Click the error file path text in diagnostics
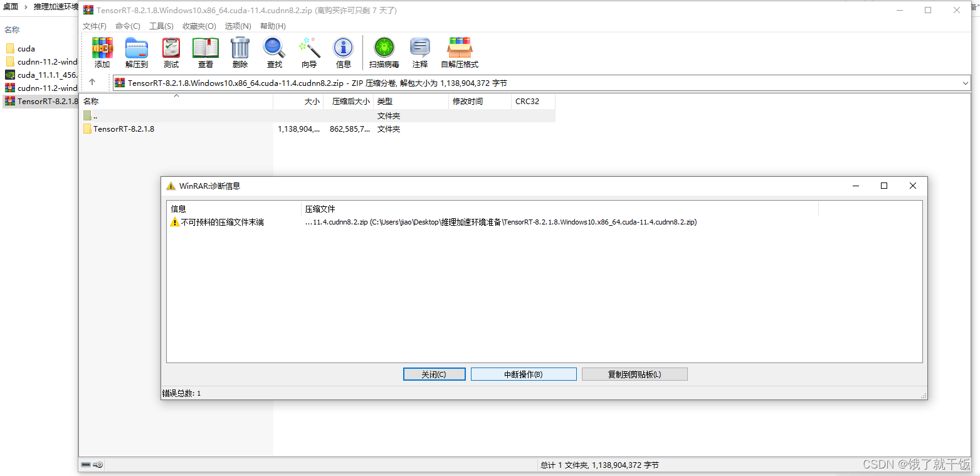 [501, 222]
